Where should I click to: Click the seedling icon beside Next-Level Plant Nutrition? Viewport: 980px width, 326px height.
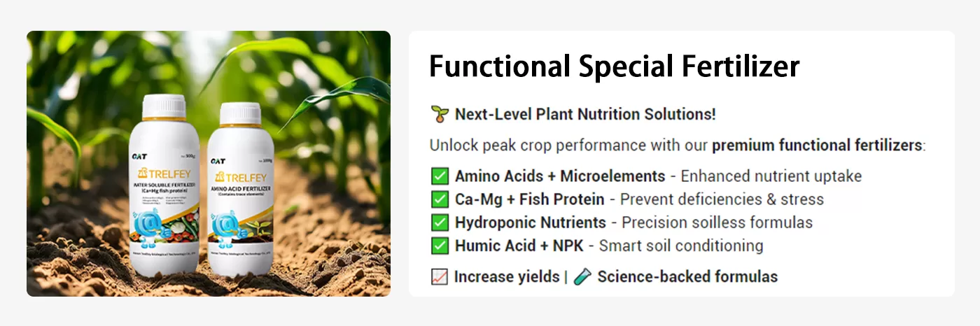click(439, 114)
